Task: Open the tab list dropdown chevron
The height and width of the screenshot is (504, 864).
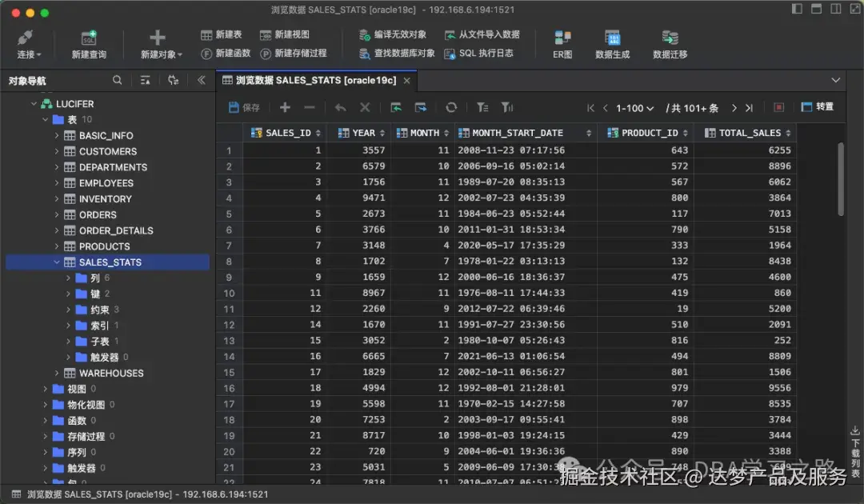Action: tap(836, 81)
